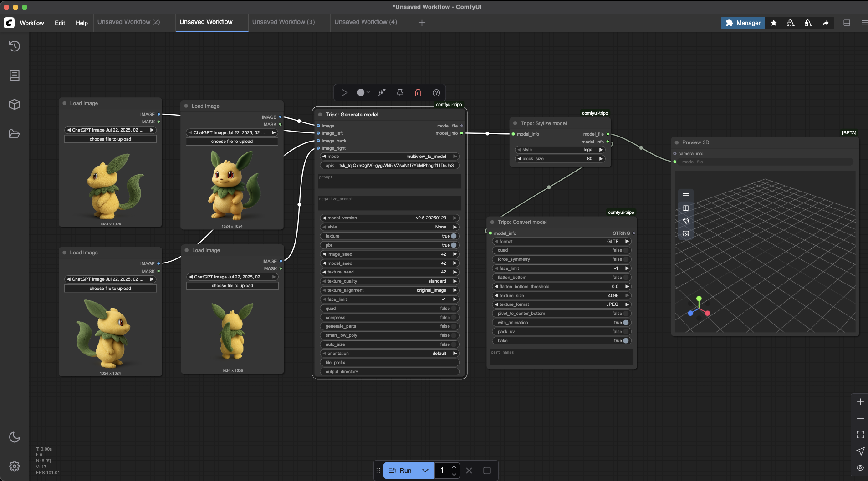This screenshot has width=868, height=481.
Task: Open the queue history sidebar icon
Action: 15,46
